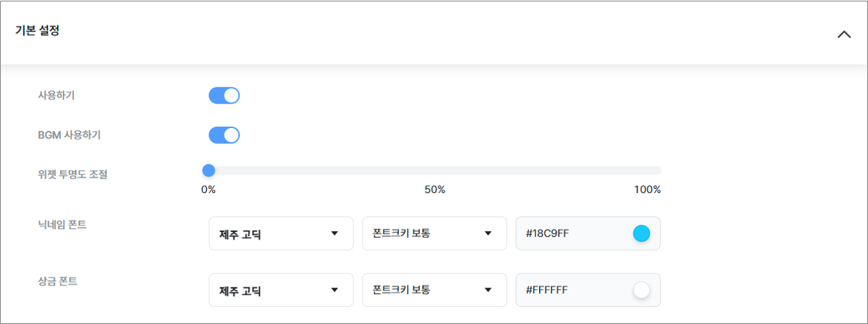Click the 기본 설정 header title
The height and width of the screenshot is (324, 868).
coord(37,31)
